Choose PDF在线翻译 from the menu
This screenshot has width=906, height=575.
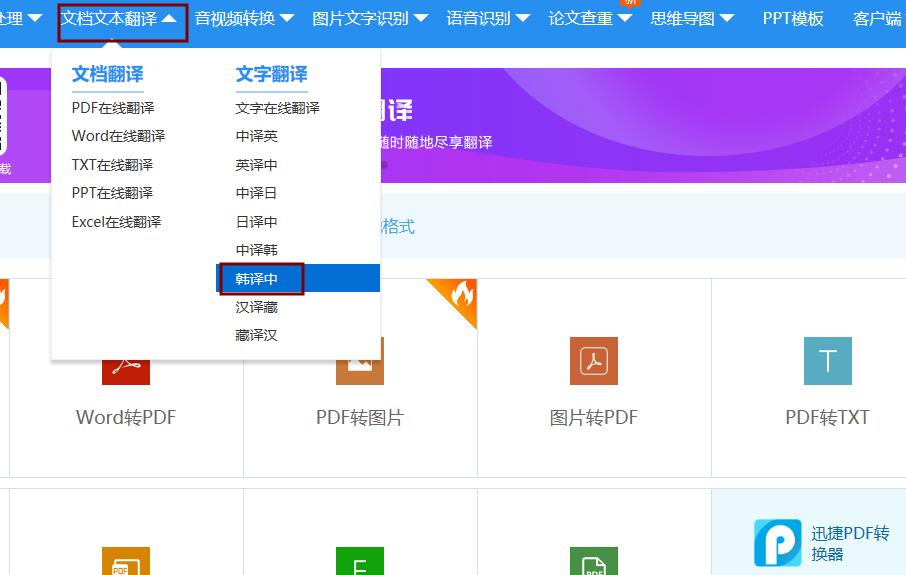[x=113, y=108]
